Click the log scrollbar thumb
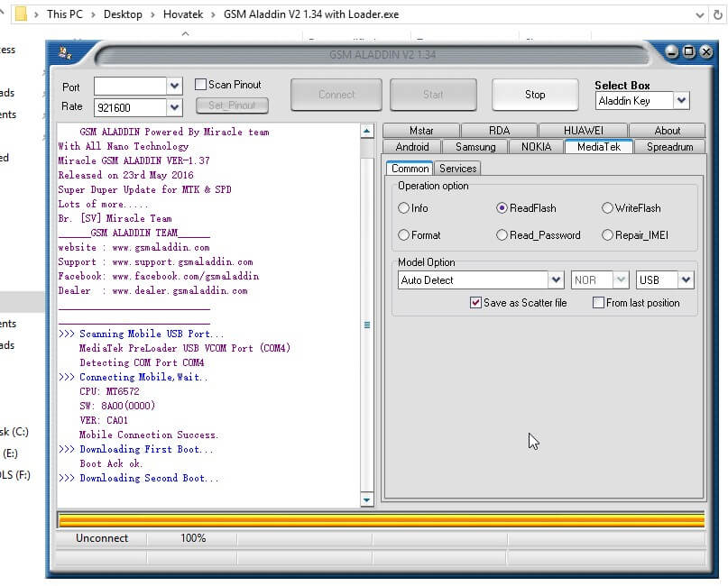 click(367, 325)
